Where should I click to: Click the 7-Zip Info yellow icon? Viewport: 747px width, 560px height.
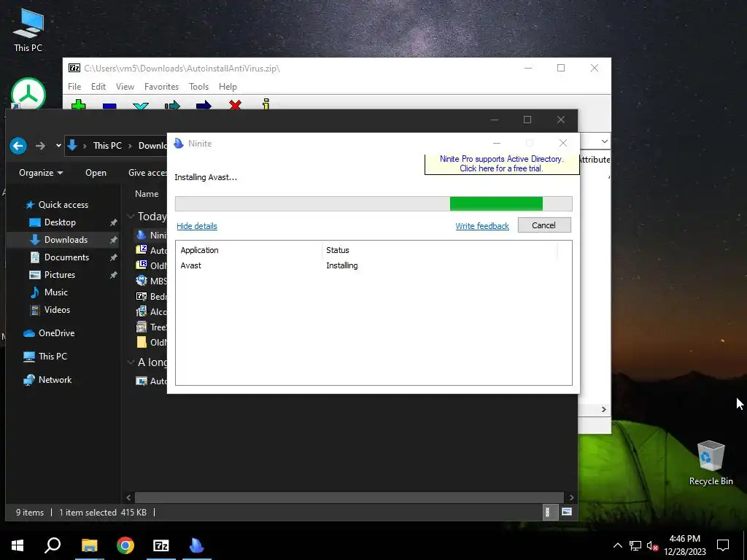266,104
